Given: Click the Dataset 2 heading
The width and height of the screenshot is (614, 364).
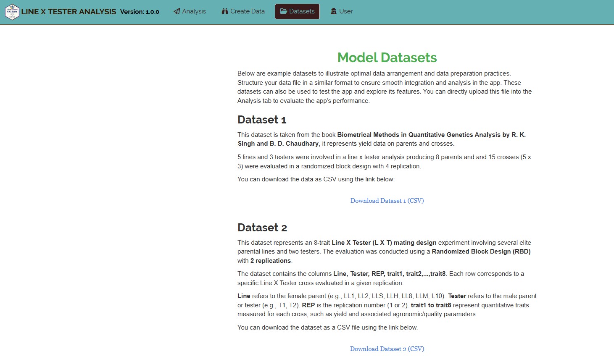Looking at the screenshot, I should [262, 228].
